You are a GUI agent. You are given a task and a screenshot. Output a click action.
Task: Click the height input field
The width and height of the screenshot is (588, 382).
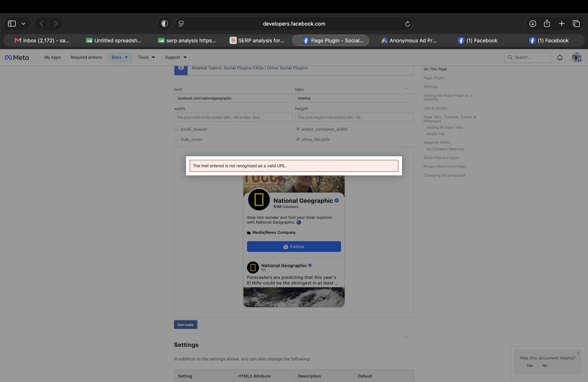coord(354,117)
